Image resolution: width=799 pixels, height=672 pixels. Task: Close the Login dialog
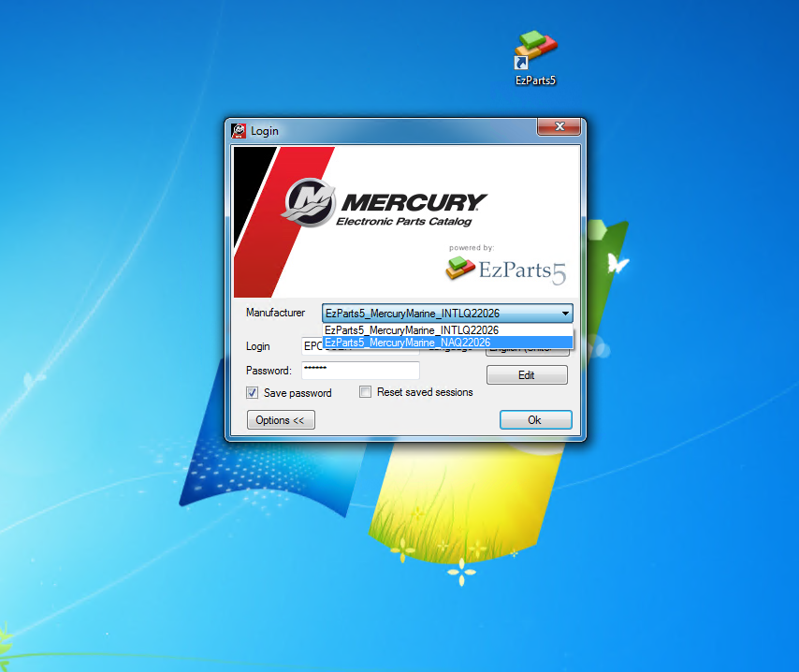(x=559, y=126)
